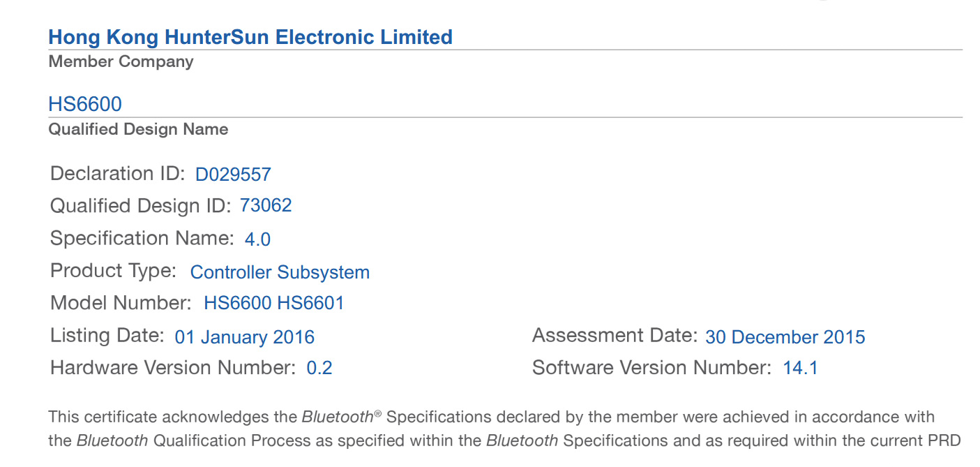Viewport: 980px width, 467px height.
Task: Click the Product Type label
Action: click(114, 271)
